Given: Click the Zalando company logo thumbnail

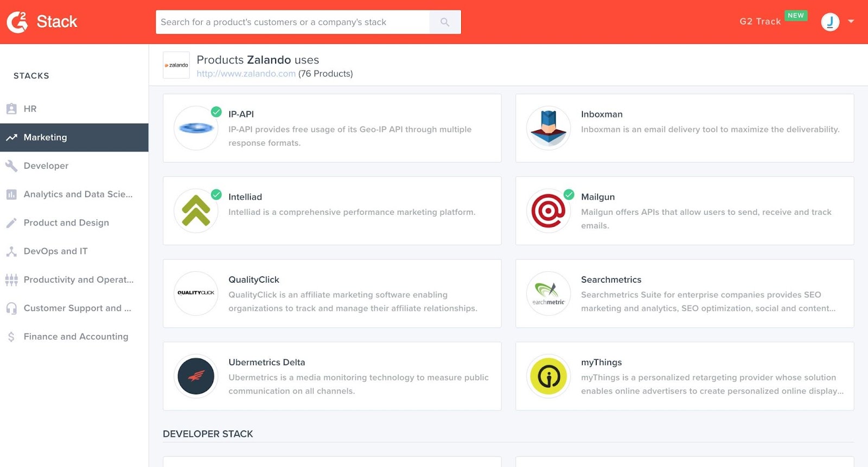Looking at the screenshot, I should pyautogui.click(x=176, y=65).
